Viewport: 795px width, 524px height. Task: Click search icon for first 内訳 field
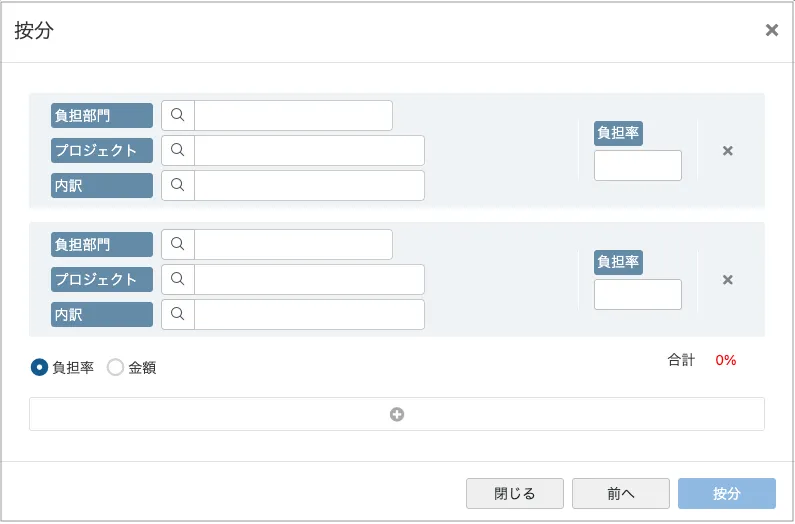[x=178, y=185]
